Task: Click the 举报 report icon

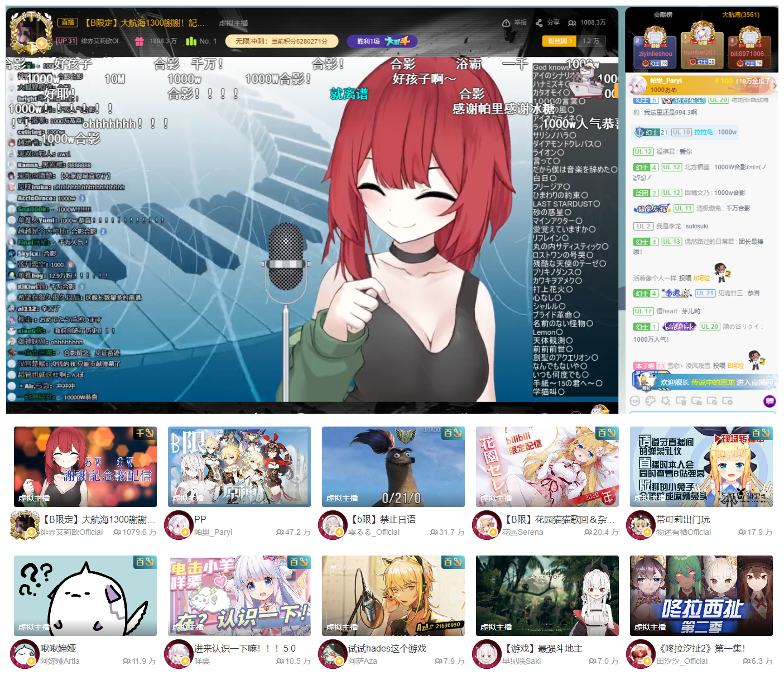Action: pos(506,23)
